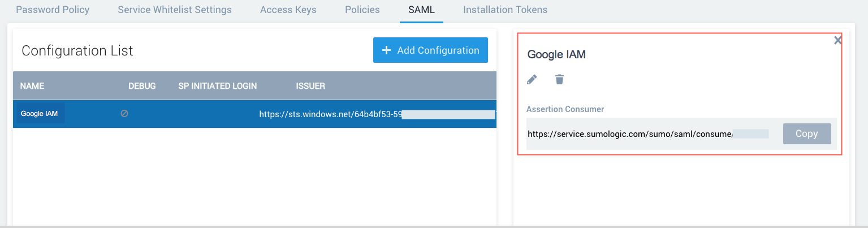
Task: Click the sts.windows.net issuer URL in the row
Action: 330,114
